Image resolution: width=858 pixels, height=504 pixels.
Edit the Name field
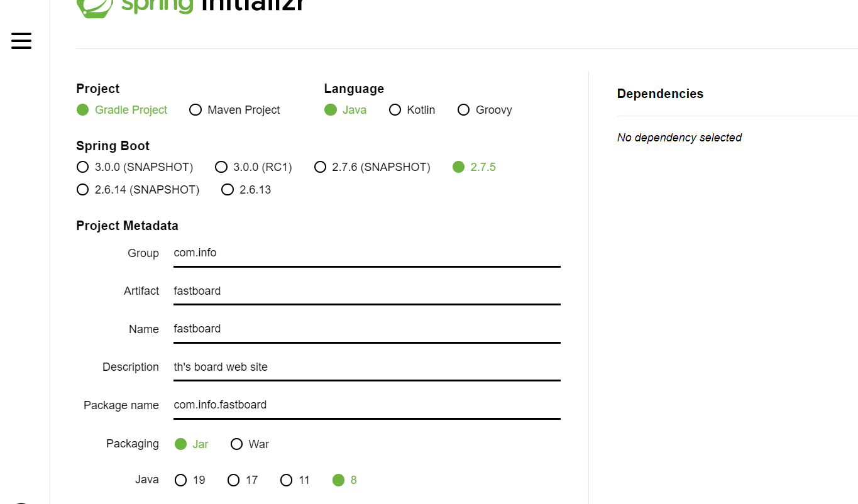click(367, 329)
